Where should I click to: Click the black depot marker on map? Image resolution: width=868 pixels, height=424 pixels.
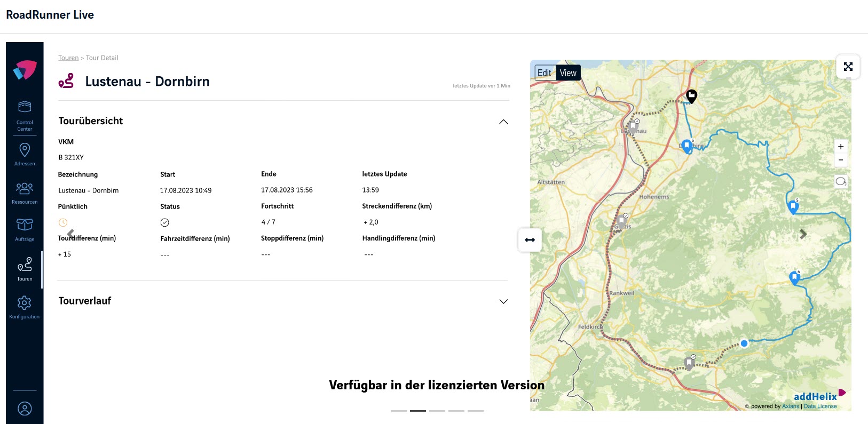click(691, 96)
